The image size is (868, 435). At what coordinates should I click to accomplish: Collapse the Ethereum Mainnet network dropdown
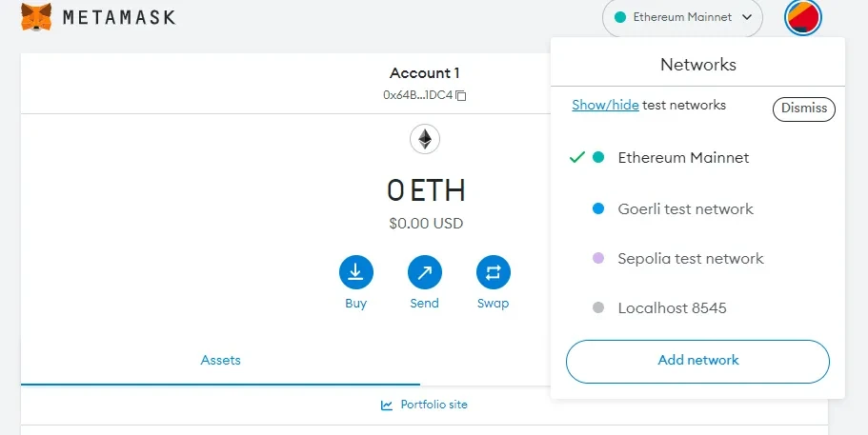pyautogui.click(x=682, y=18)
